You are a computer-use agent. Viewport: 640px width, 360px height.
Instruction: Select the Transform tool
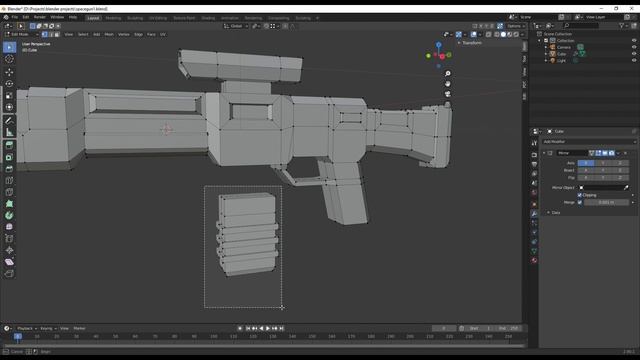click(9, 107)
